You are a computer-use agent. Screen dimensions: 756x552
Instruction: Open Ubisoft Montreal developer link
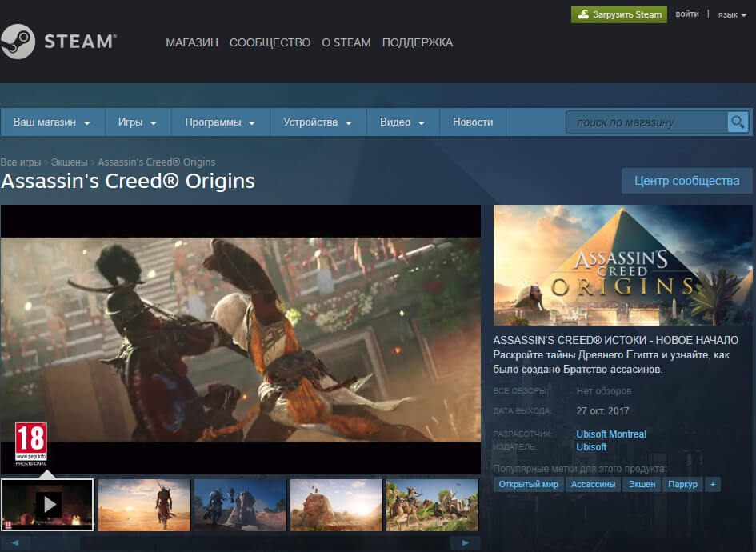611,434
